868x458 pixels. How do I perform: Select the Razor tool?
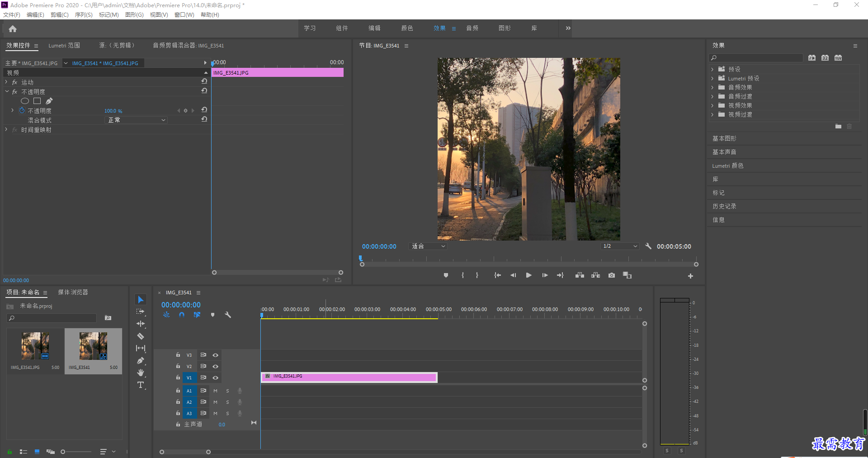pyautogui.click(x=141, y=336)
